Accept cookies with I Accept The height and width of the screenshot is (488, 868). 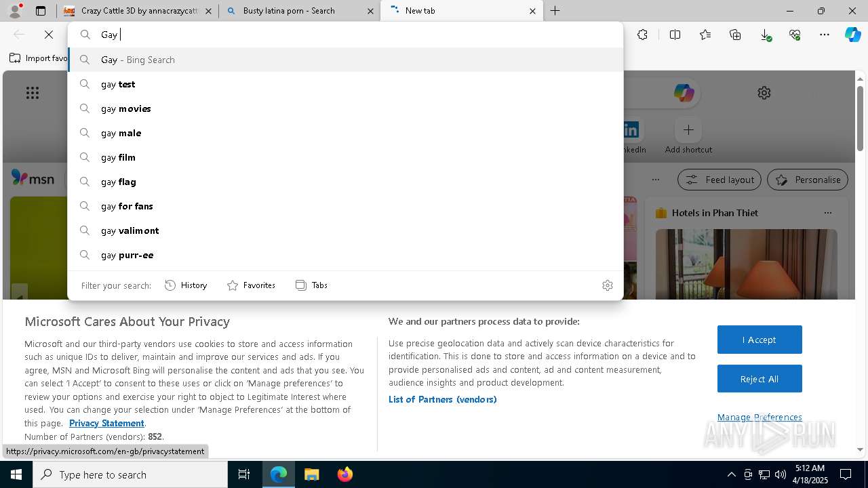[x=759, y=340]
